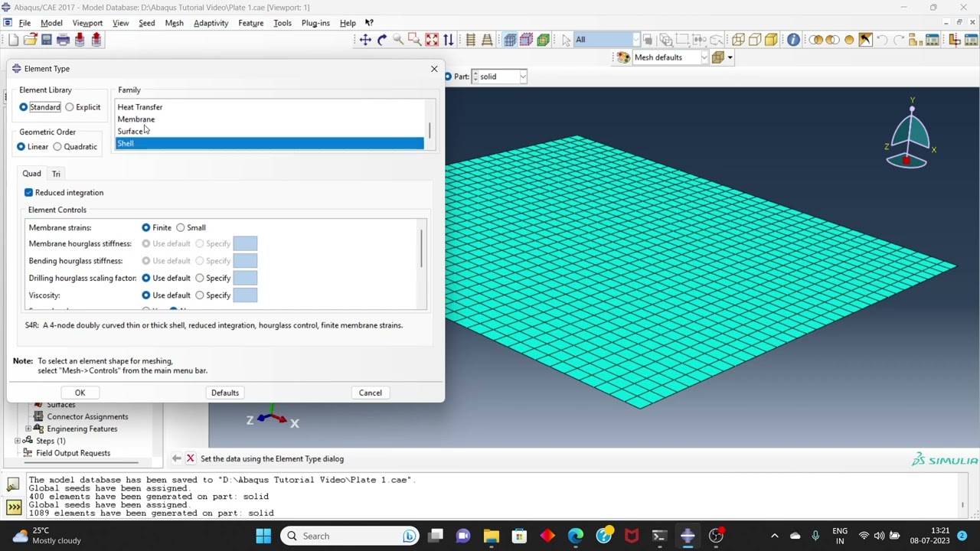Click the Print toolbar icon
The image size is (980, 551).
tap(63, 40)
